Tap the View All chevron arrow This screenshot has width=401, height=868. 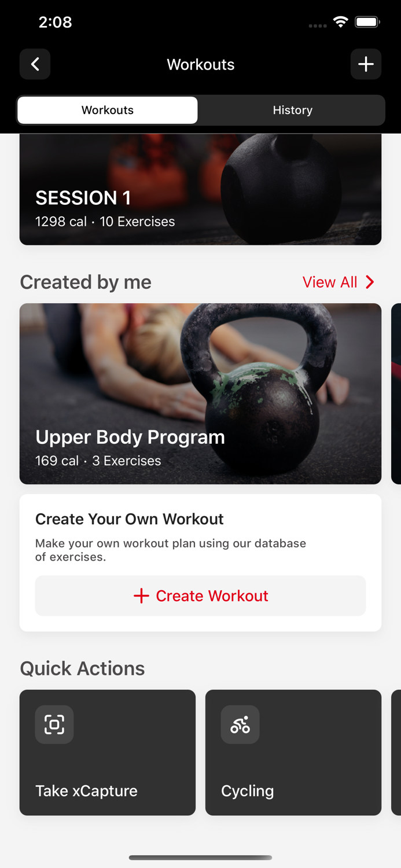pos(370,282)
